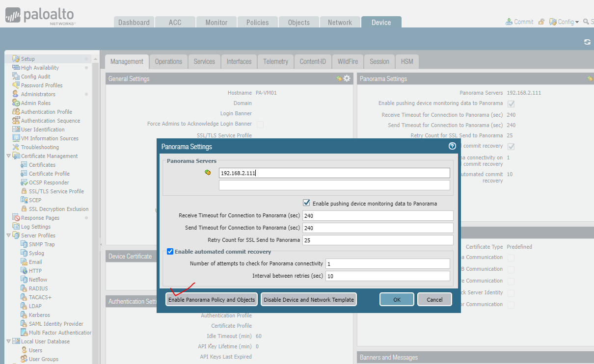The width and height of the screenshot is (594, 364).
Task: Select the Content-ID sub-tab
Action: tap(313, 62)
